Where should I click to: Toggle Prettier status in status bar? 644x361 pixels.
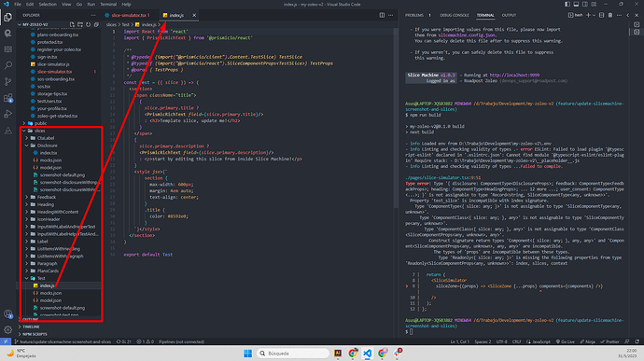click(x=609, y=341)
